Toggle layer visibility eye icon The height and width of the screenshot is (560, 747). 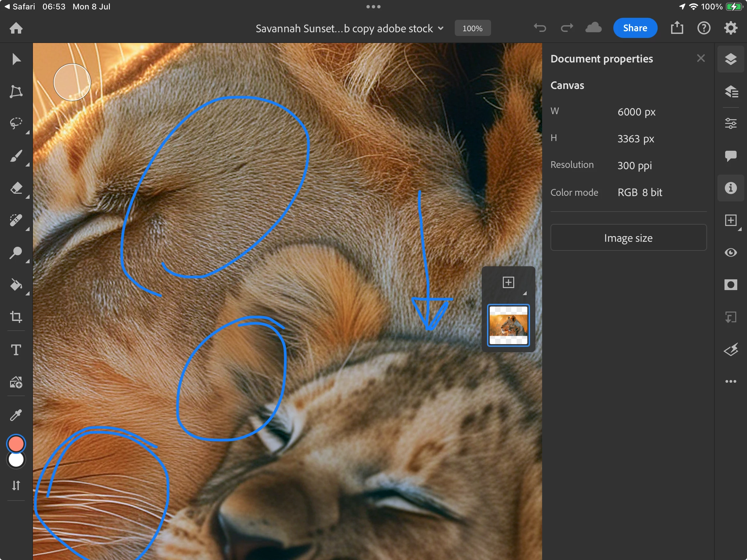click(731, 252)
